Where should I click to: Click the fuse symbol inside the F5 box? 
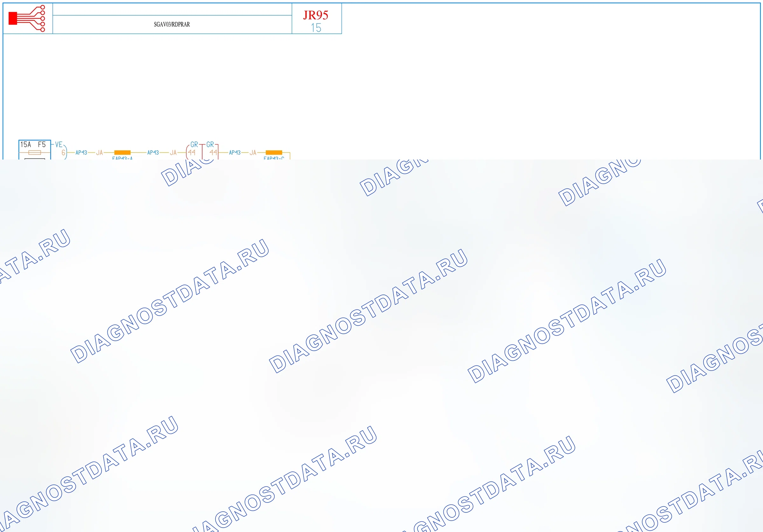tap(35, 153)
